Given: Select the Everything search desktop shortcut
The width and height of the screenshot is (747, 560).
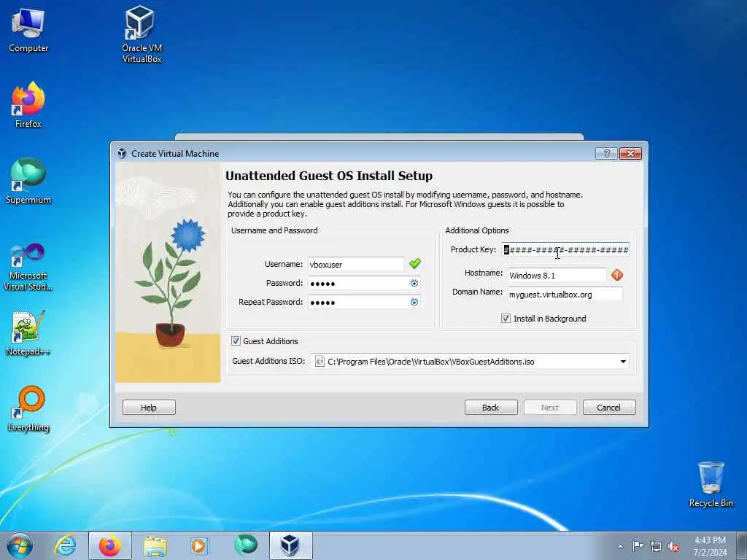Looking at the screenshot, I should [x=28, y=408].
